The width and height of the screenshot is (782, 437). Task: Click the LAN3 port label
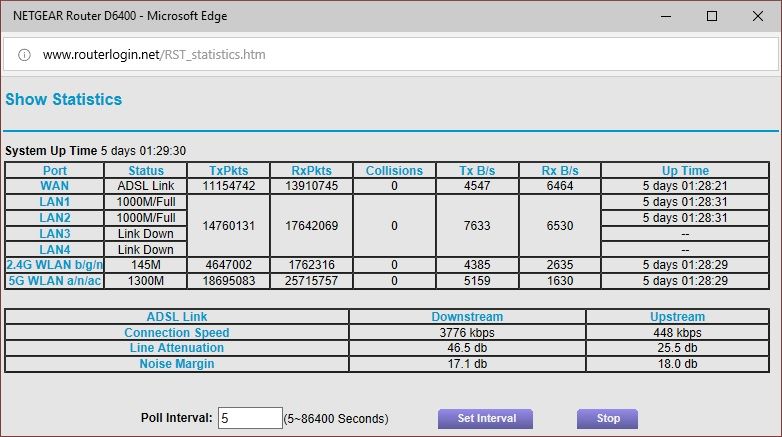tap(55, 234)
